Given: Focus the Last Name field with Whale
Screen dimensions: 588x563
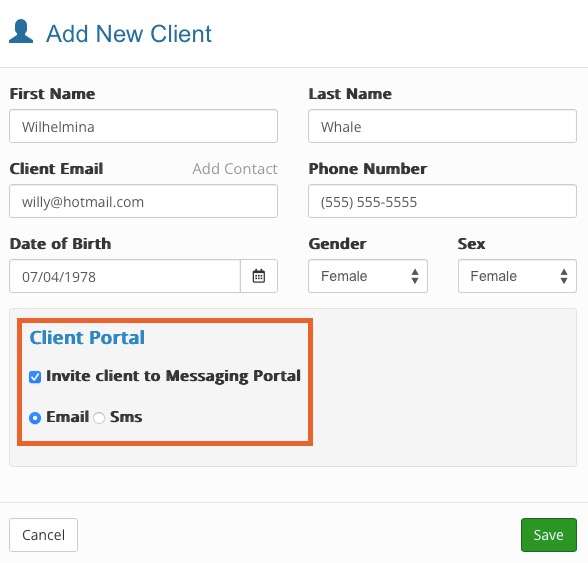Looking at the screenshot, I should pos(442,126).
